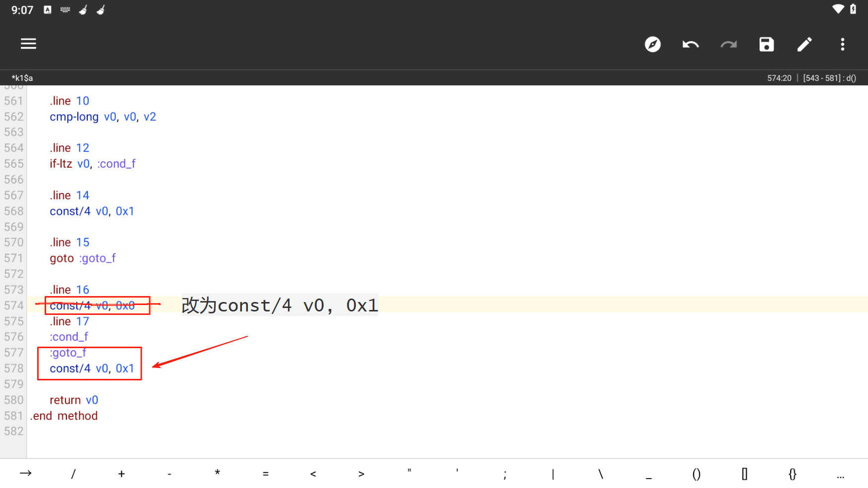Save the current smali file
This screenshot has width=868, height=488.
766,45
